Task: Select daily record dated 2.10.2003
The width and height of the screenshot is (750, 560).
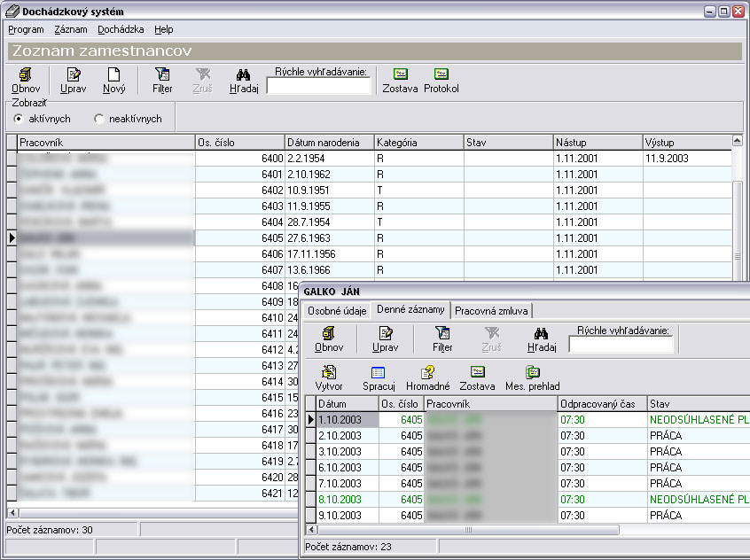Action: point(527,436)
